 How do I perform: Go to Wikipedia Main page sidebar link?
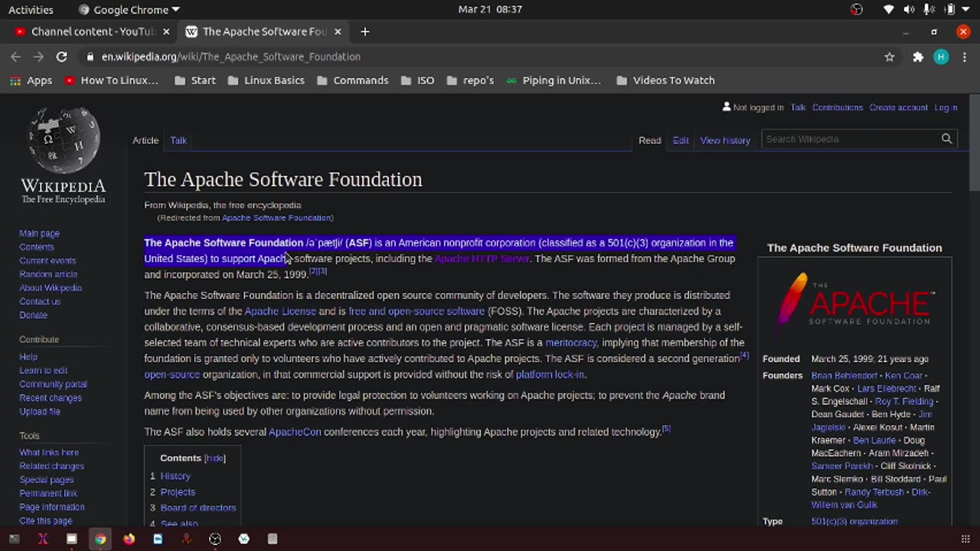click(39, 233)
